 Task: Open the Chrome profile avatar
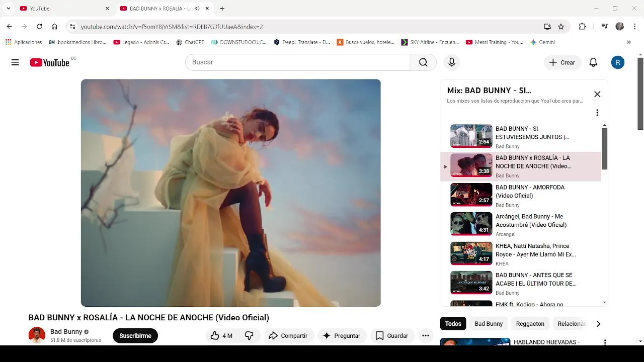coord(620,27)
